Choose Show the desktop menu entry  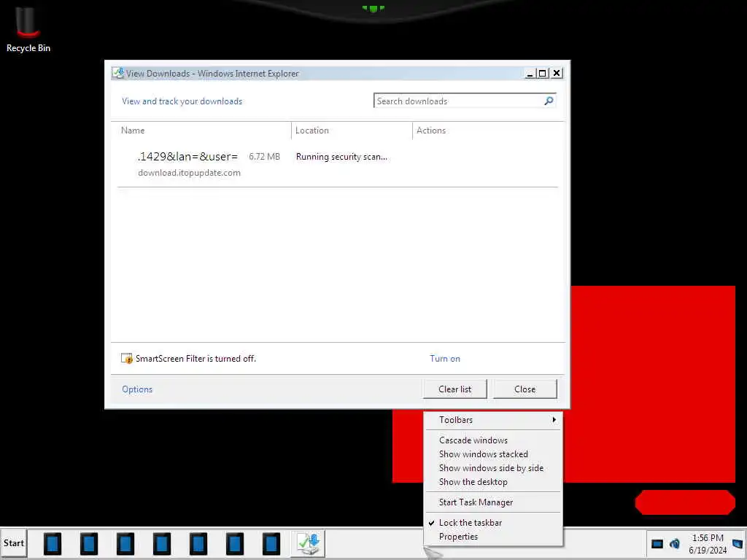tap(493, 481)
